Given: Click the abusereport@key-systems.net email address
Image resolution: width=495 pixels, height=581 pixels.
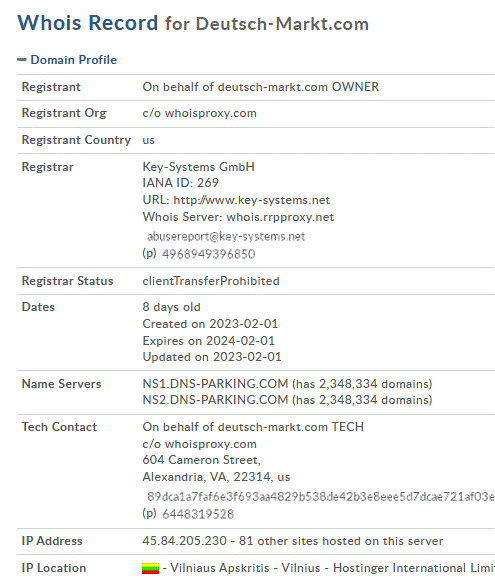Looking at the screenshot, I should (x=226, y=236).
